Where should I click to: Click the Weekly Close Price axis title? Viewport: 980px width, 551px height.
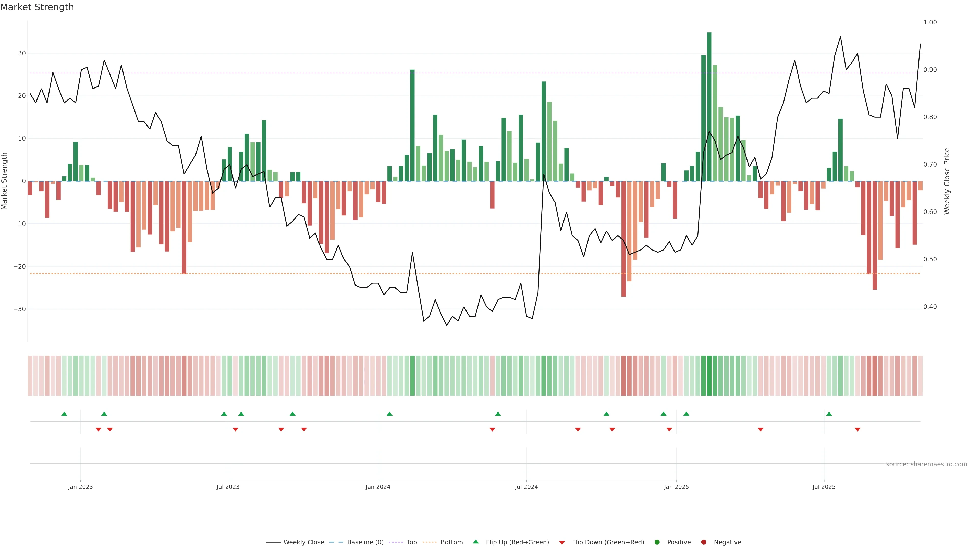coord(947,181)
